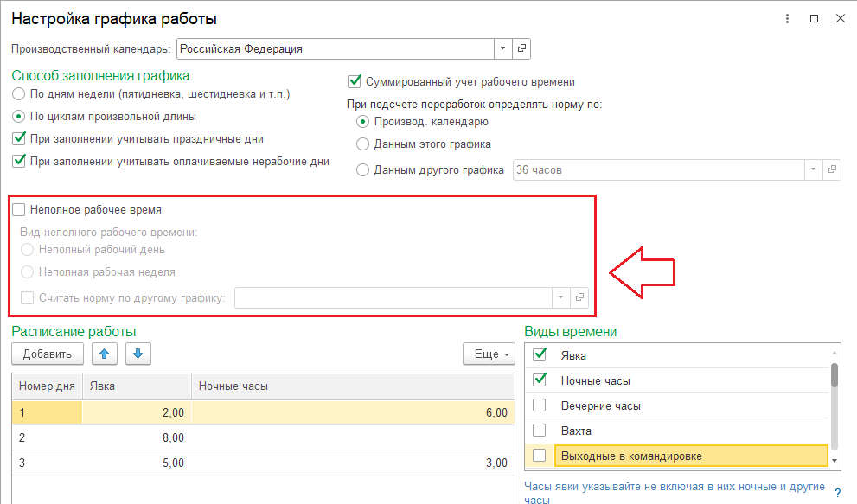Select Данным этого графика option

pyautogui.click(x=362, y=144)
